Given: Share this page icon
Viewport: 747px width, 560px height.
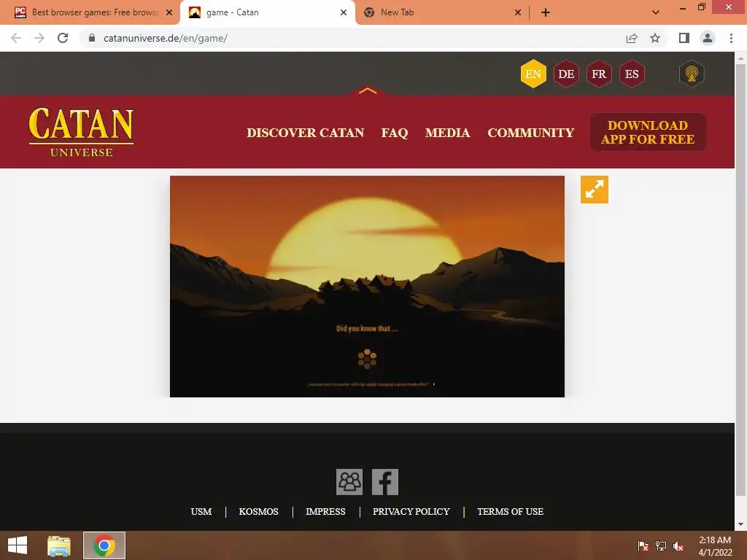Looking at the screenshot, I should coord(632,38).
